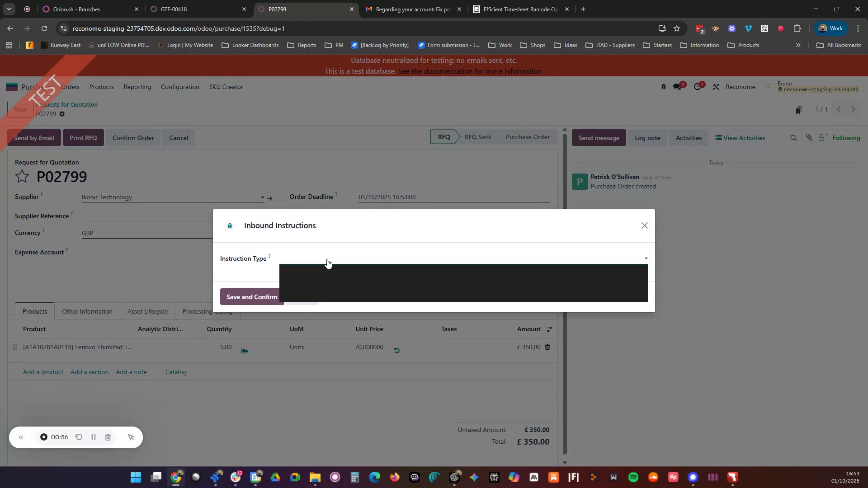Open the developer tools wrench icon
868x488 pixels.
coord(716,86)
